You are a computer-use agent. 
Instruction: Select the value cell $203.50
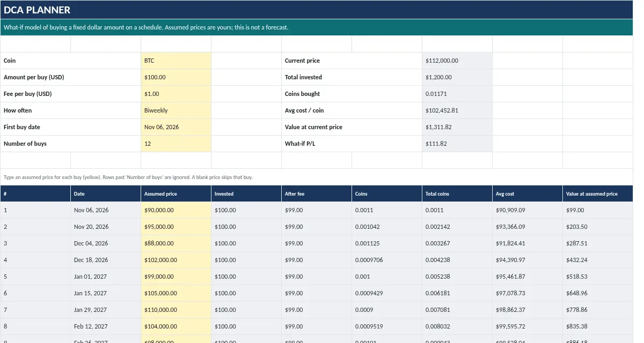[598, 227]
